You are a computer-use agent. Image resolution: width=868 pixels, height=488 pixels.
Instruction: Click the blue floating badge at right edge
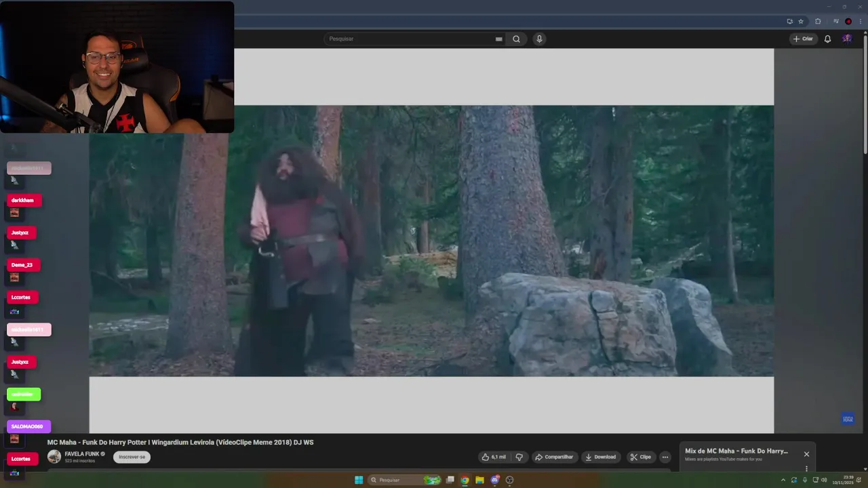pos(848,419)
